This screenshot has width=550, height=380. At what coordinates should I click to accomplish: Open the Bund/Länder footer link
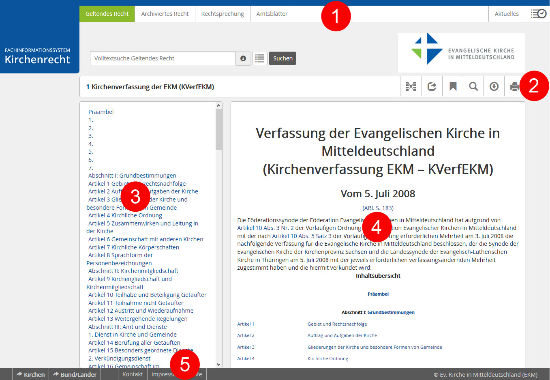(75, 374)
